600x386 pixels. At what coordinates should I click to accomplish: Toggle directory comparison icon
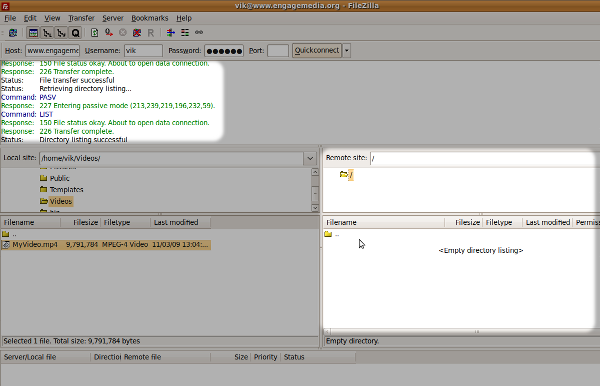pyautogui.click(x=185, y=33)
